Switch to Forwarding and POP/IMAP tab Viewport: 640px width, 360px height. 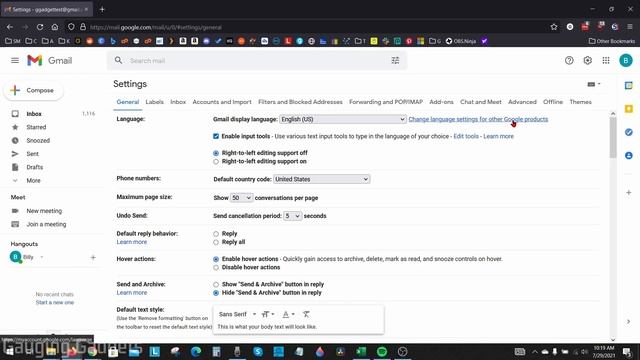click(x=386, y=102)
